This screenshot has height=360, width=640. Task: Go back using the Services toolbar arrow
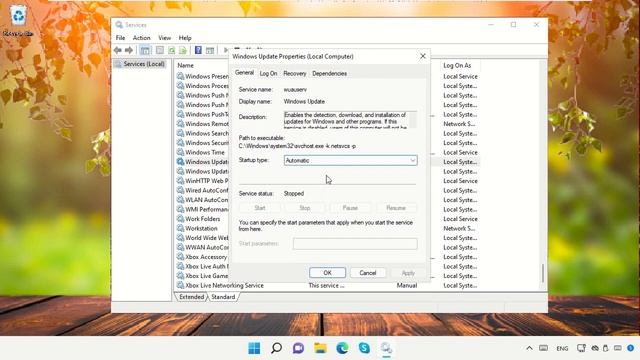[118, 50]
